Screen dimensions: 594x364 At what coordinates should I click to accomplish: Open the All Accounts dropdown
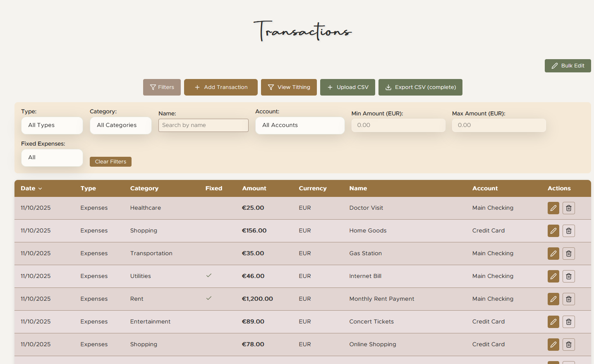(x=300, y=125)
